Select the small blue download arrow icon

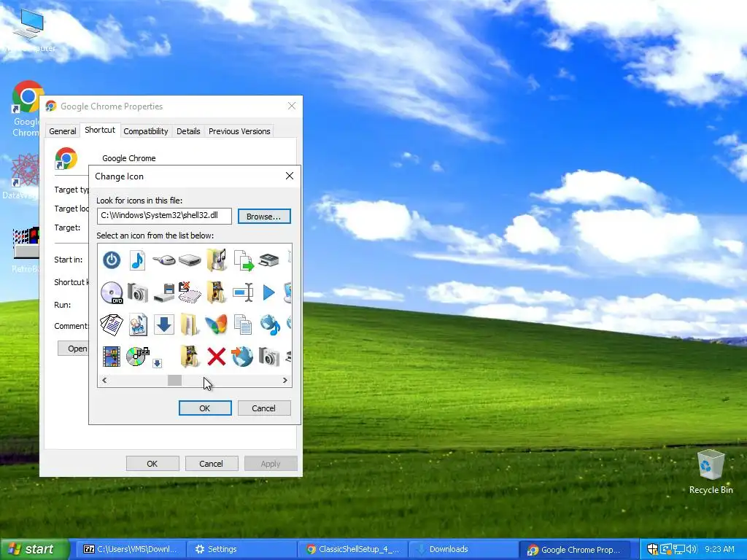pyautogui.click(x=158, y=363)
